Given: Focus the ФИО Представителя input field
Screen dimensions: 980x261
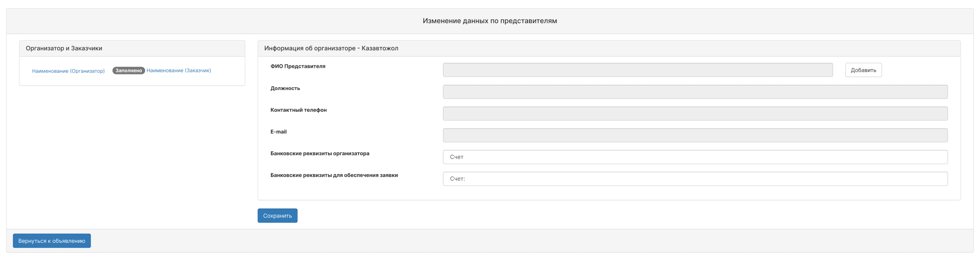Looking at the screenshot, I should pos(637,70).
